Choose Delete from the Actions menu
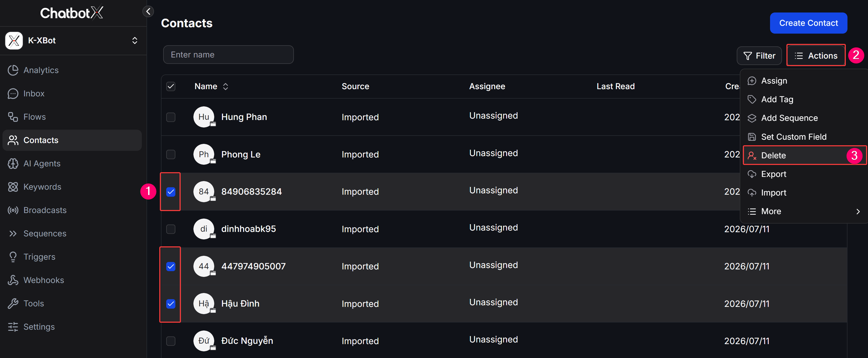This screenshot has height=358, width=868. (x=803, y=156)
